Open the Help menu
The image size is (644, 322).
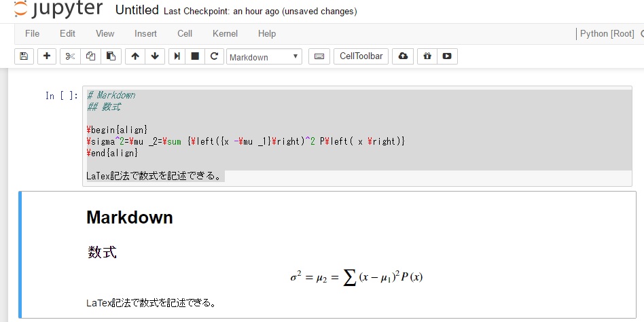[267, 34]
